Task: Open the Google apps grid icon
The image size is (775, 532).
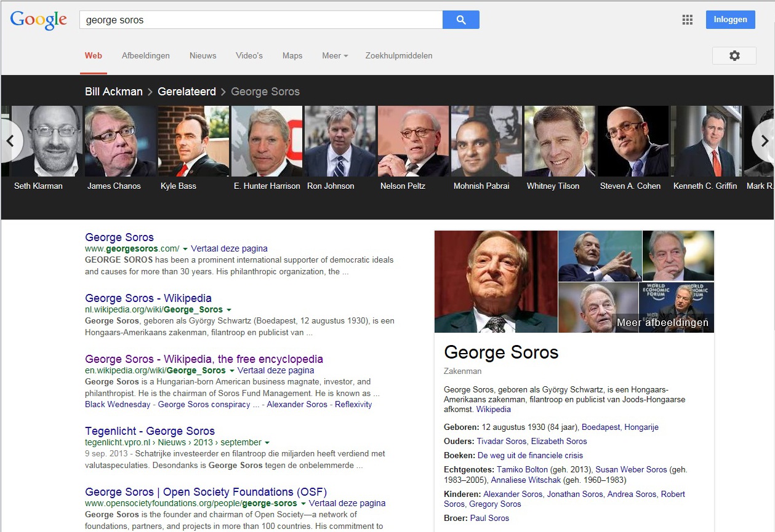Action: pos(688,20)
